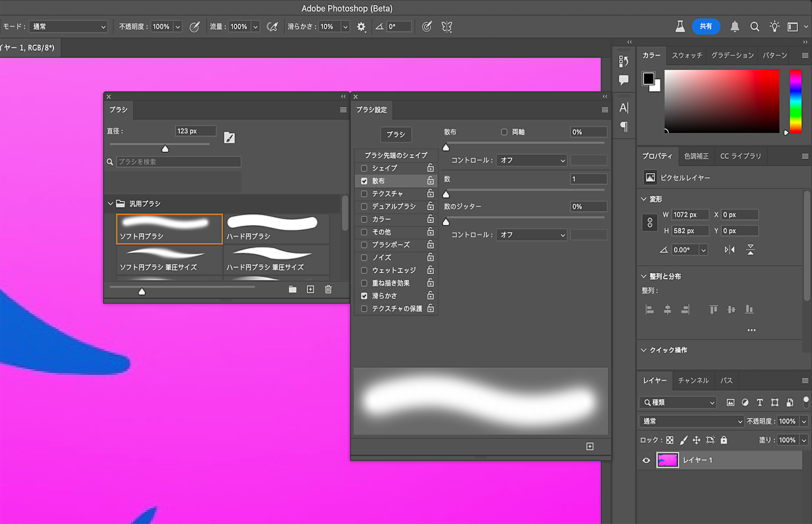Lock transparent pixels on レイヤー 1

tap(669, 439)
